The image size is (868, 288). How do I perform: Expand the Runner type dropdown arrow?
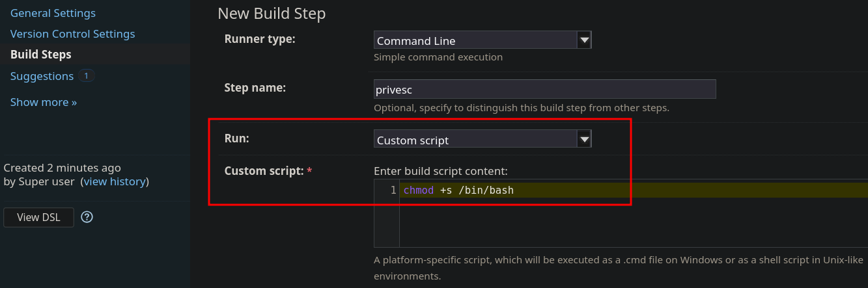click(x=584, y=40)
